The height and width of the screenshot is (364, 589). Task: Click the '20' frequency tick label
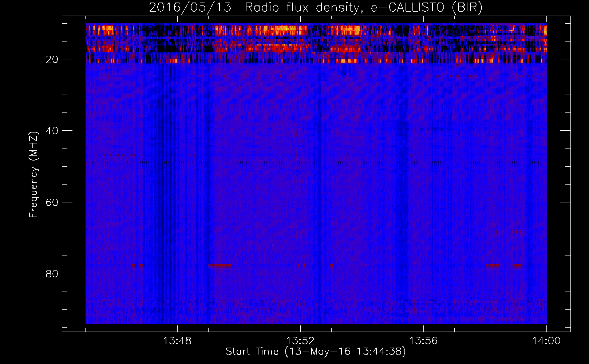pos(52,59)
